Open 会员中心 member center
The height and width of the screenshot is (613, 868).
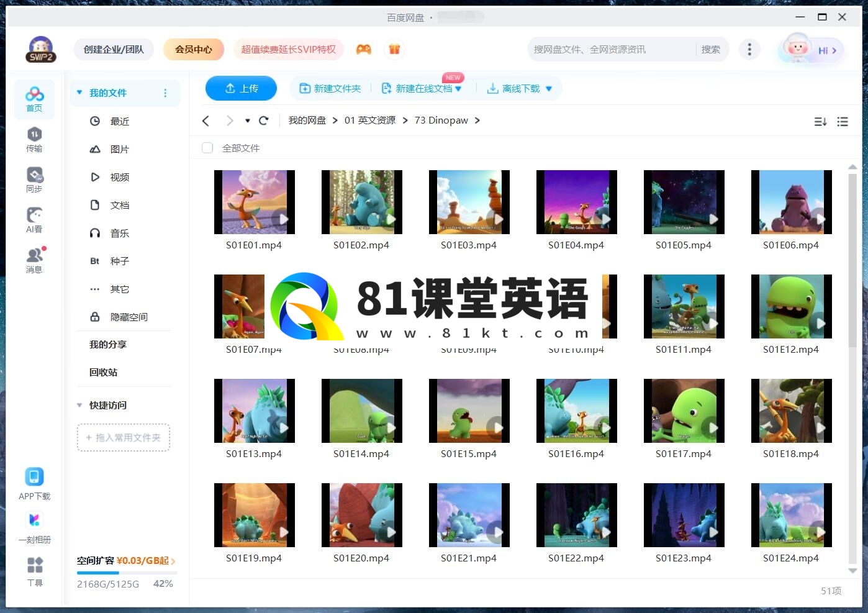point(194,49)
